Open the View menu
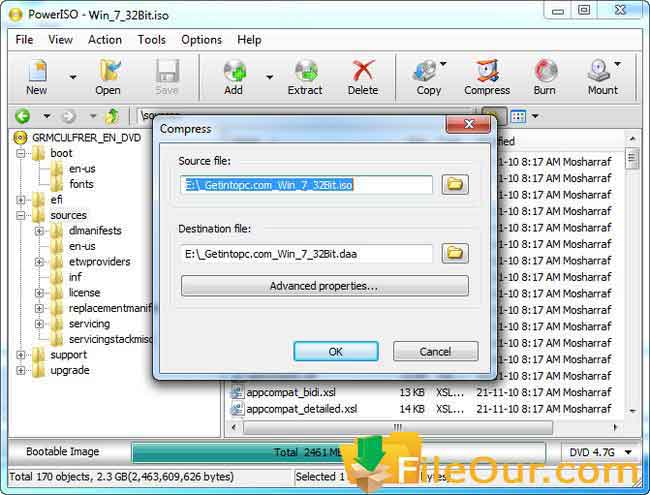The width and height of the screenshot is (650, 495). [x=60, y=40]
